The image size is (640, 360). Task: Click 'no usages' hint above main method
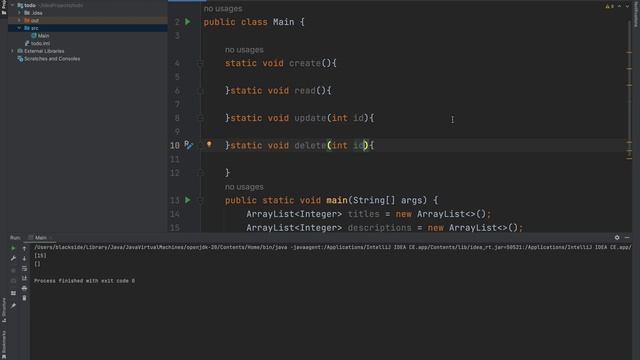[x=244, y=187]
